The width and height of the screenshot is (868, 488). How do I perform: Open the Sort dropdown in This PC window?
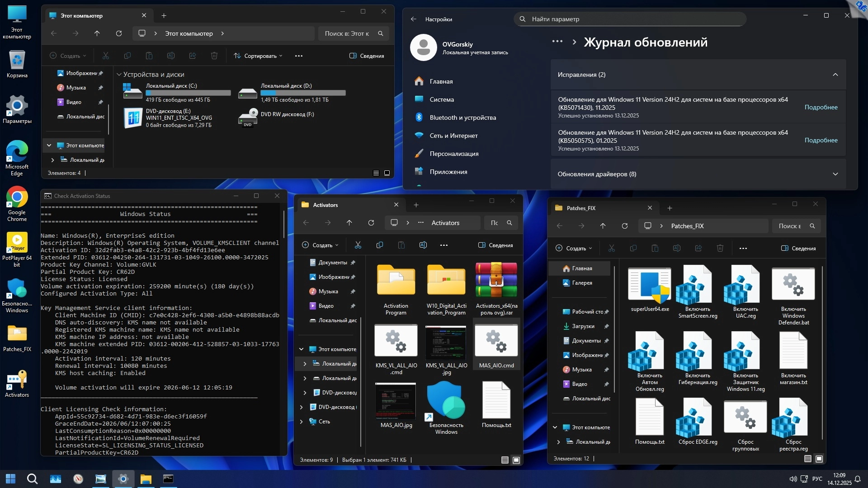click(258, 56)
